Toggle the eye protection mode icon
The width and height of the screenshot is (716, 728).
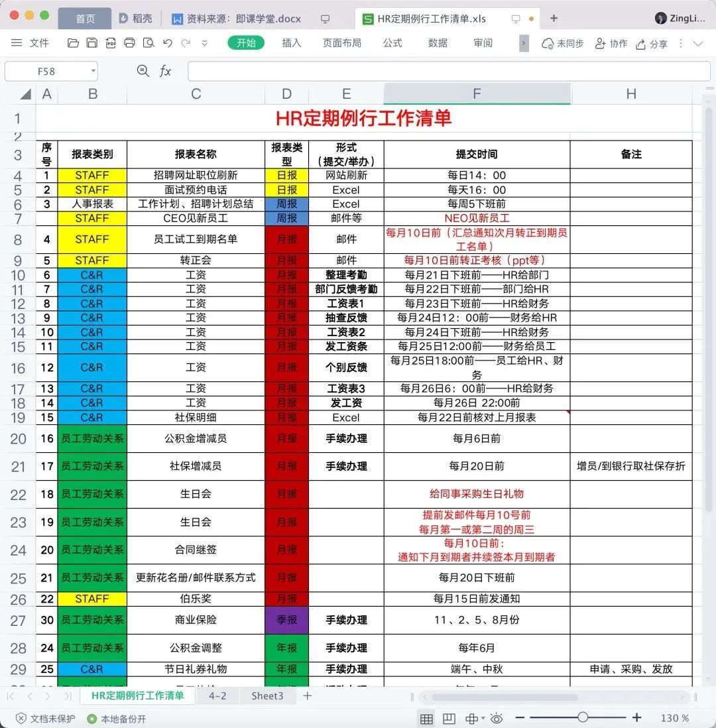coord(497,718)
